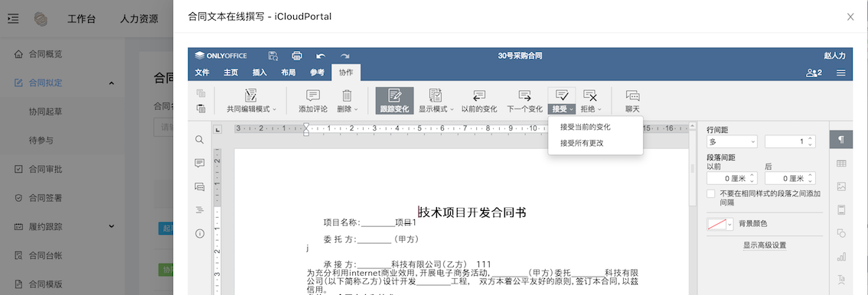Viewport: 868px width, 295px height.
Task: Select accept current change menu item
Action: click(585, 127)
